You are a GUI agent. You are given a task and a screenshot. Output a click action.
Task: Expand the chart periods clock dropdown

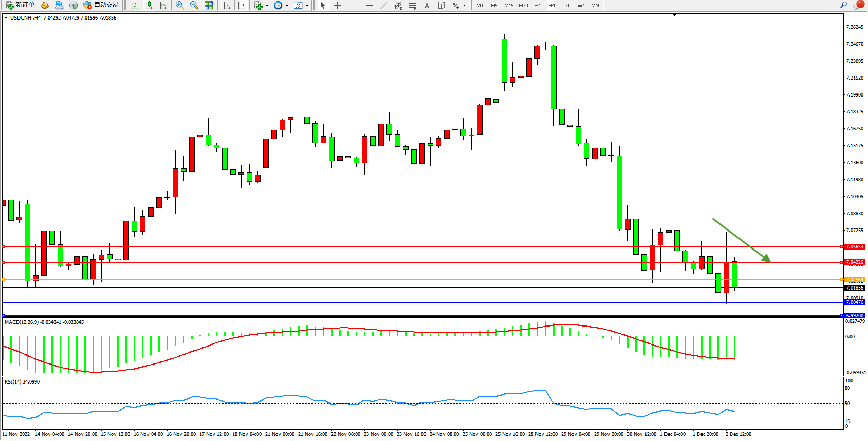(x=287, y=5)
